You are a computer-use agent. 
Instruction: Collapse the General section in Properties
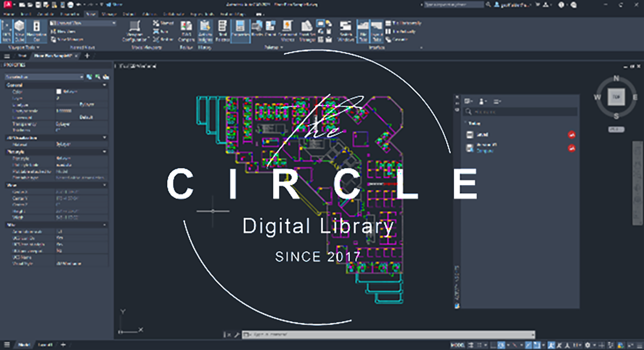tap(104, 85)
